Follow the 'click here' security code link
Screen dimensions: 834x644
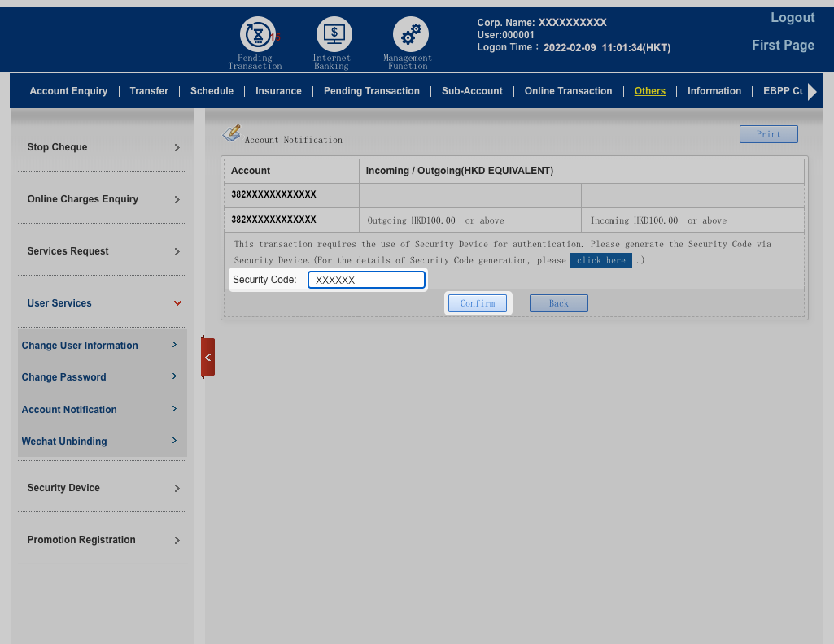pyautogui.click(x=600, y=260)
